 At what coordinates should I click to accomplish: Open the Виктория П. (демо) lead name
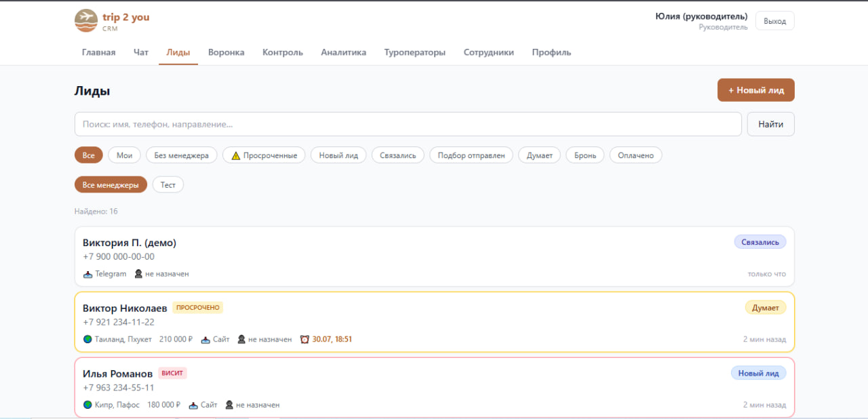(130, 243)
